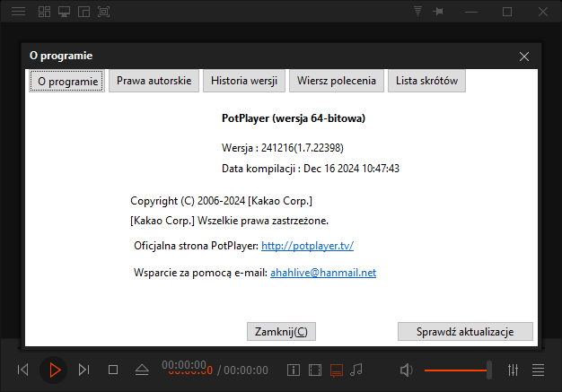The height and width of the screenshot is (392, 562).
Task: Click the stop button
Action: point(113,370)
